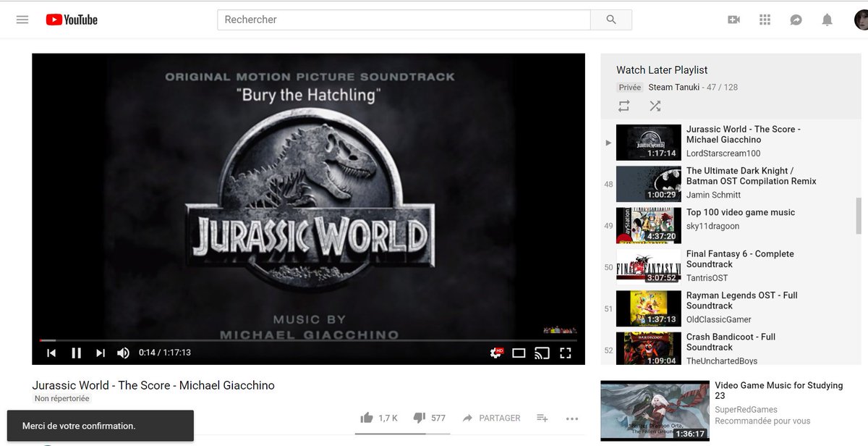Open the three-dots more actions menu

pyautogui.click(x=572, y=418)
